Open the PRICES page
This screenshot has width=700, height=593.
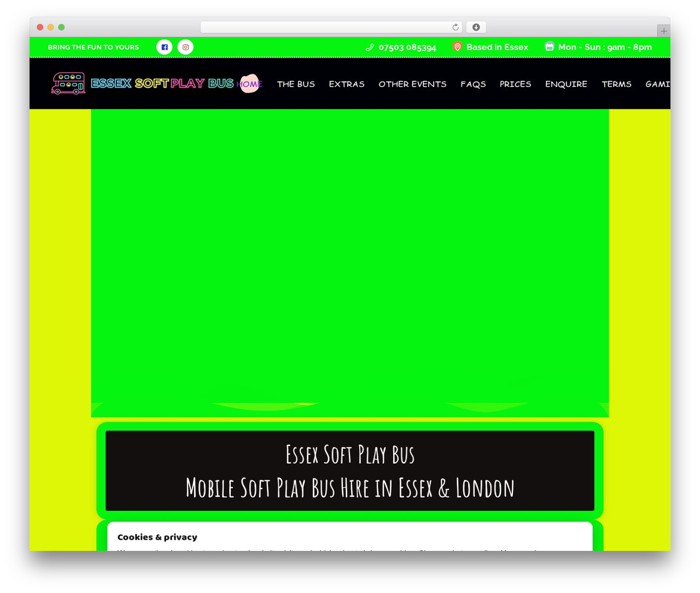point(515,84)
